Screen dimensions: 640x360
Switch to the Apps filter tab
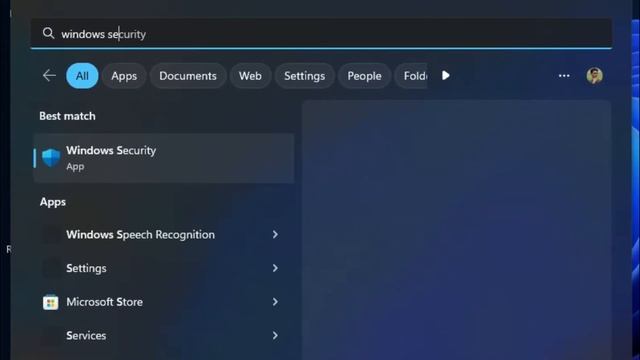tap(124, 76)
